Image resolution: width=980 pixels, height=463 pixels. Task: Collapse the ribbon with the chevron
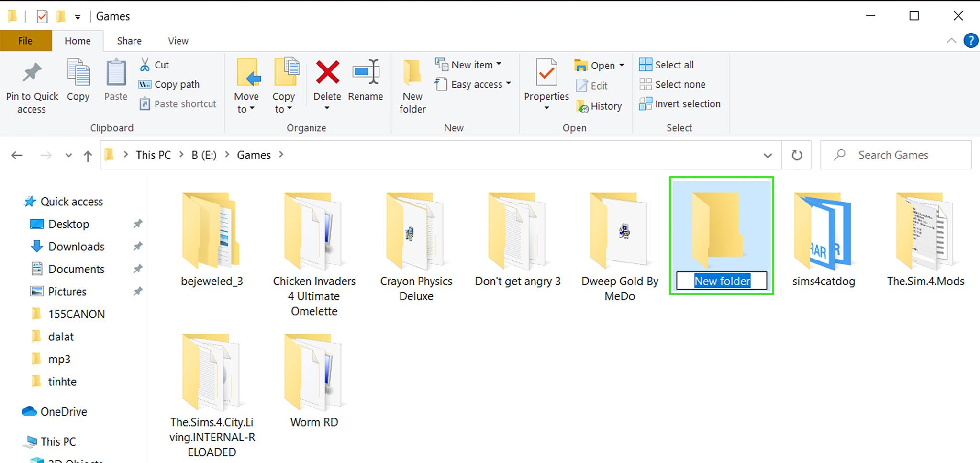coord(951,41)
